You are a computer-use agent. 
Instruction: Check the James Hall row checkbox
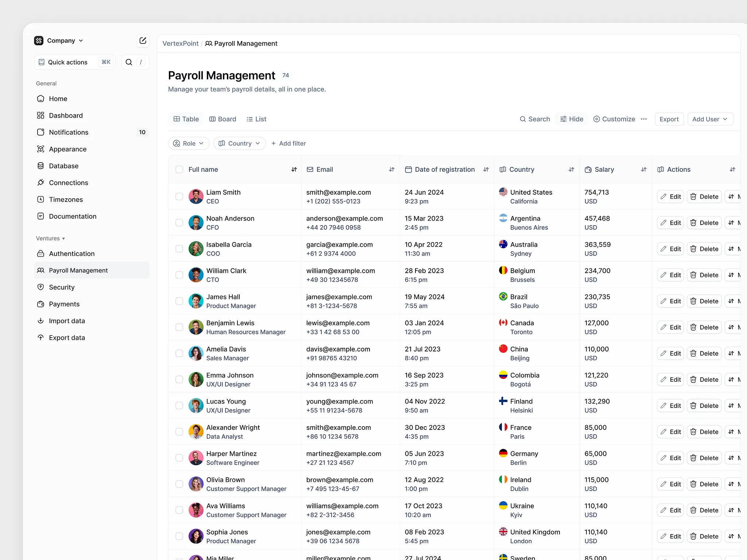179,301
